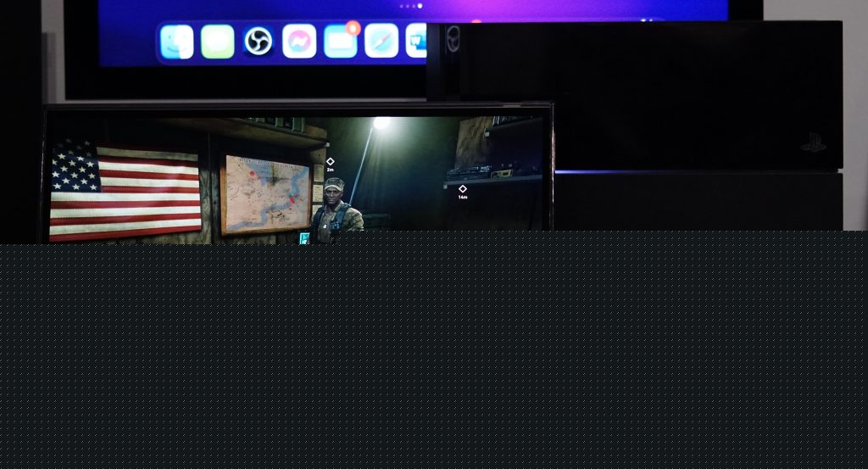Open Finder from the dock
Image resolution: width=868 pixels, height=469 pixels.
[x=176, y=42]
